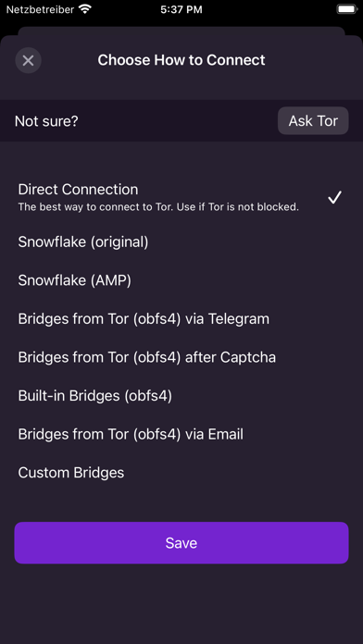This screenshot has width=363, height=644.
Task: Open Custom Bridges option
Action: 181,473
